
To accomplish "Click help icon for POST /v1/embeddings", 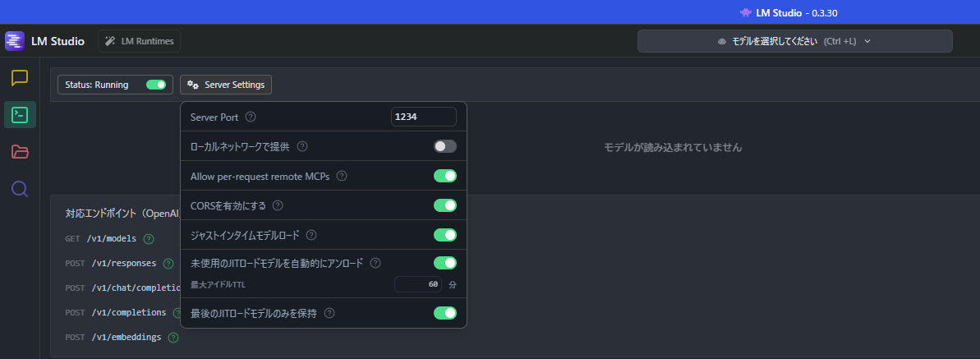I will (x=173, y=337).
